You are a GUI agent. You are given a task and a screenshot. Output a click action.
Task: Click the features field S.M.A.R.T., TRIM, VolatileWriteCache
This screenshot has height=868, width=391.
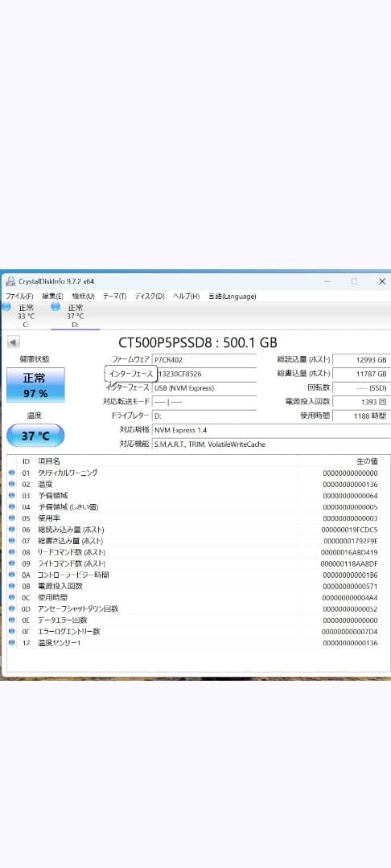[271, 444]
